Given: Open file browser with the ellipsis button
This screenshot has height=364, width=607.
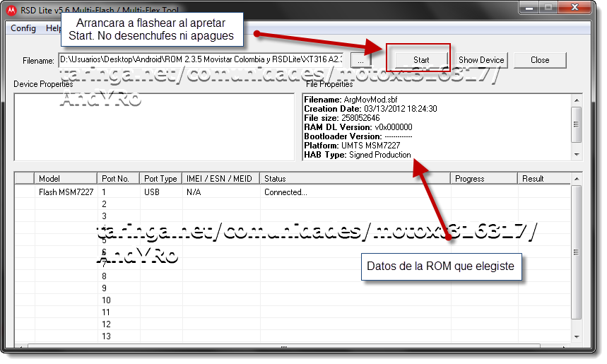Looking at the screenshot, I should (360, 60).
